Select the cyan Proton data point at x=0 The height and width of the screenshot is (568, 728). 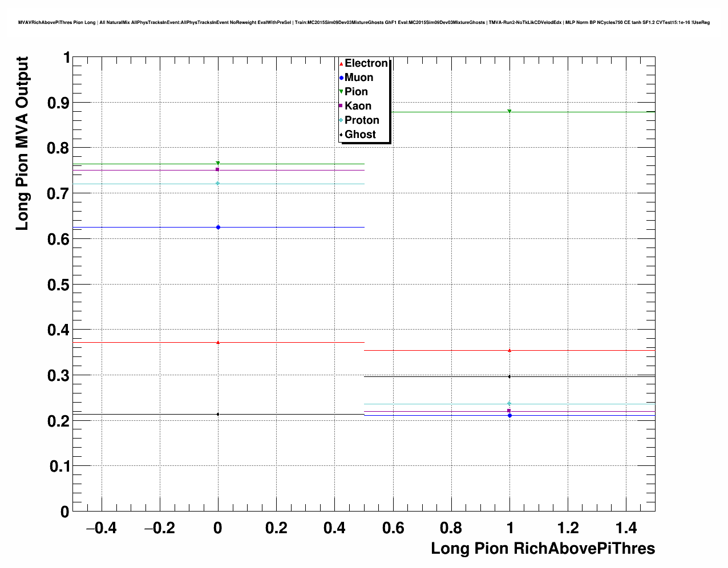pyautogui.click(x=218, y=183)
